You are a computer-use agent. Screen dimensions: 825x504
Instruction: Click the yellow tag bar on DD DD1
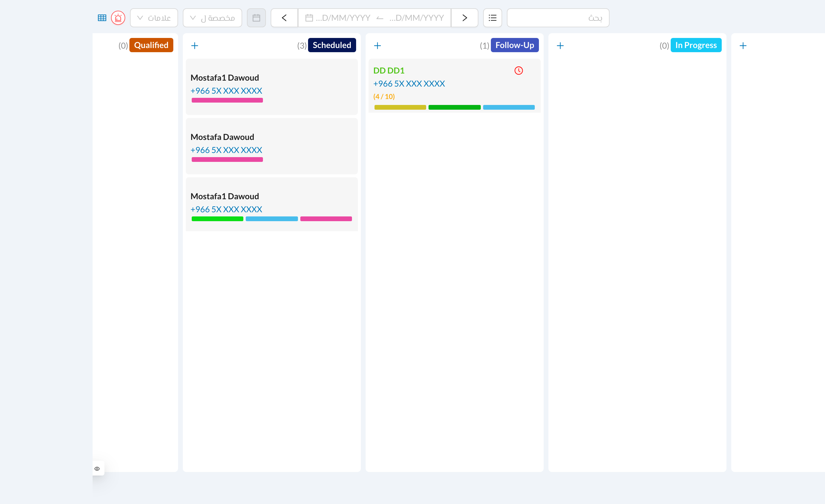tap(400, 107)
